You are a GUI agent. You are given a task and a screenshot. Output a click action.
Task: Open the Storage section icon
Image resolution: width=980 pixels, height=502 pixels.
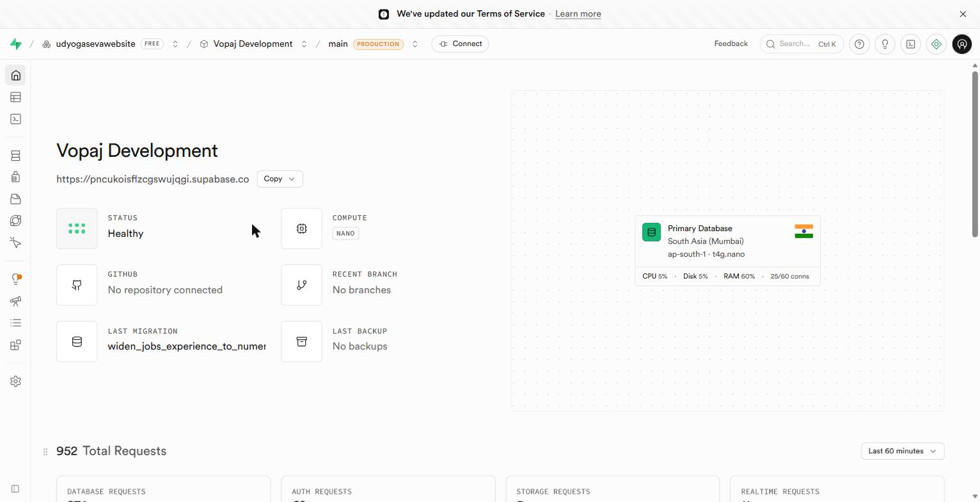point(16,199)
